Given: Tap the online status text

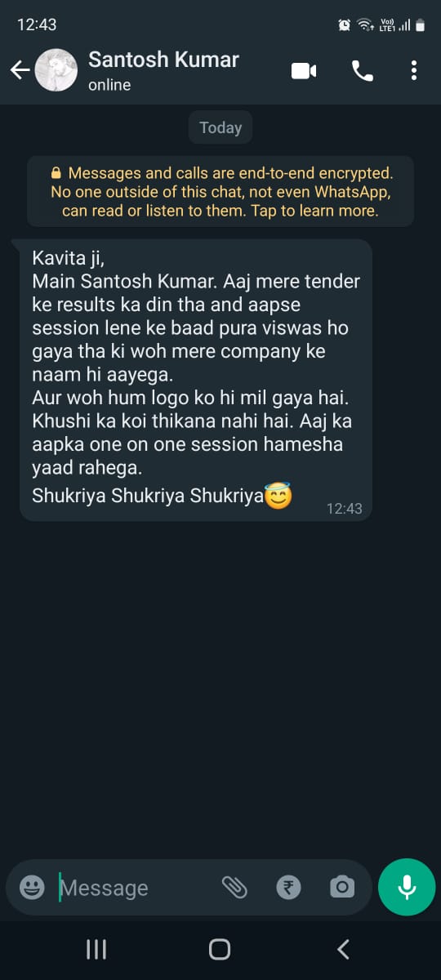Looking at the screenshot, I should [109, 85].
